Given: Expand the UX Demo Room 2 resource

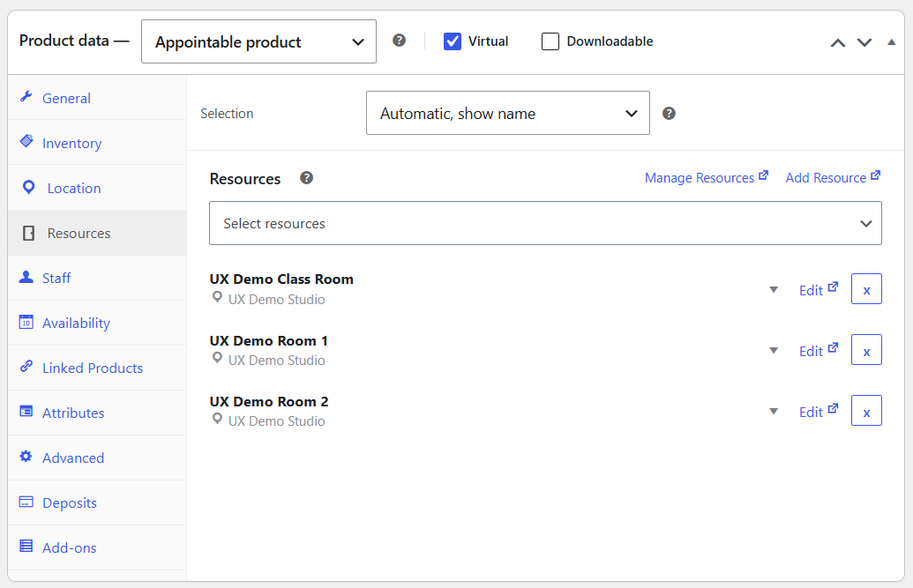Looking at the screenshot, I should coord(774,412).
